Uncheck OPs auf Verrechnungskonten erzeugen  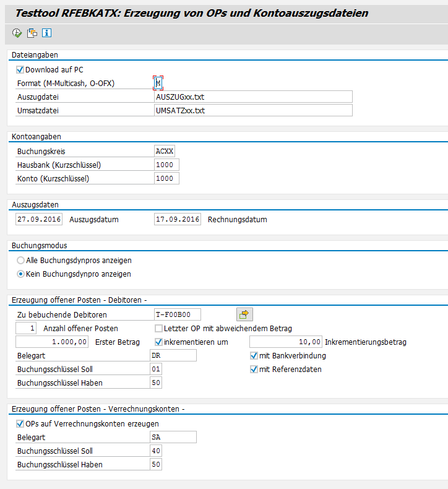(20, 424)
